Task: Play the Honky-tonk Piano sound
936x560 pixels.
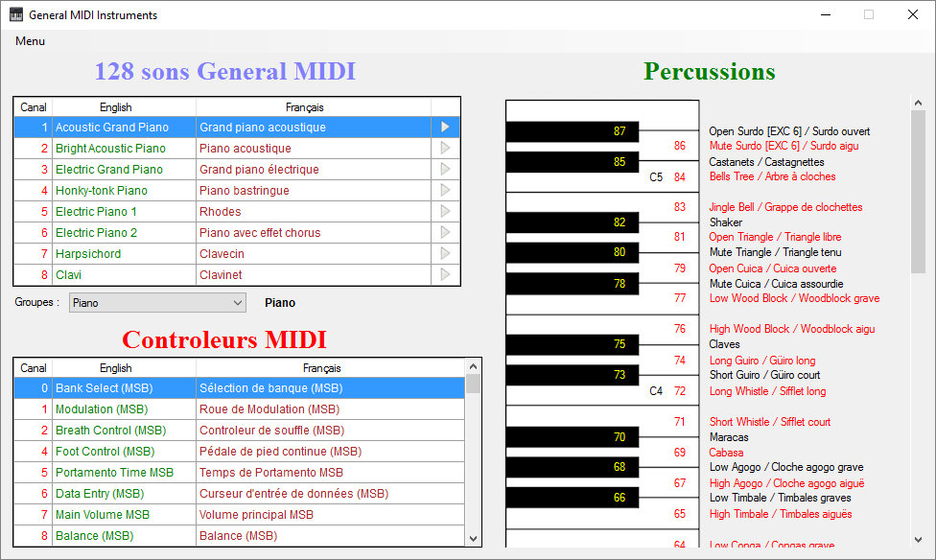Action: pos(444,190)
